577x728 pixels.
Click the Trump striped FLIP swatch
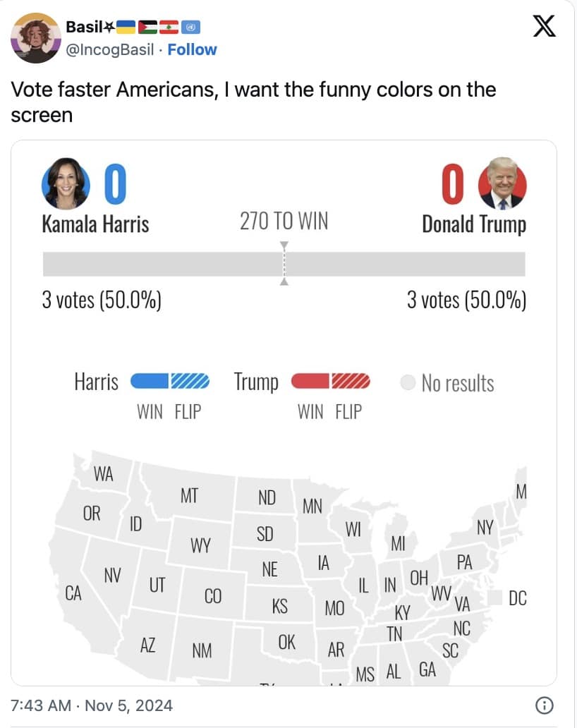coord(351,382)
